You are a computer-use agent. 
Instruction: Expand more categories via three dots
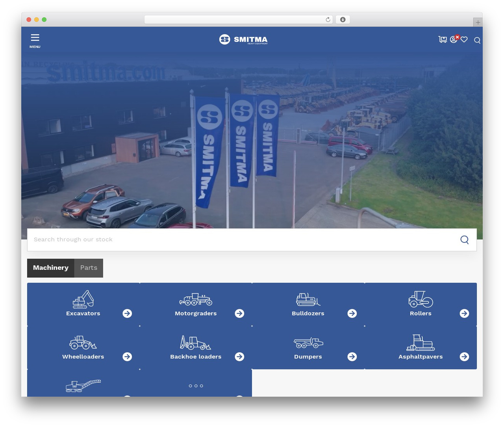pyautogui.click(x=196, y=386)
